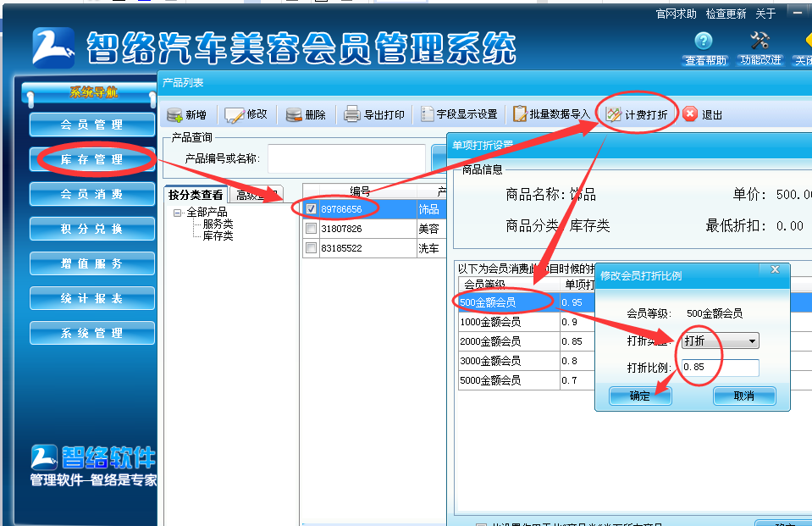Click product code 31807826
Screen dimensions: 812x526
coord(341,229)
